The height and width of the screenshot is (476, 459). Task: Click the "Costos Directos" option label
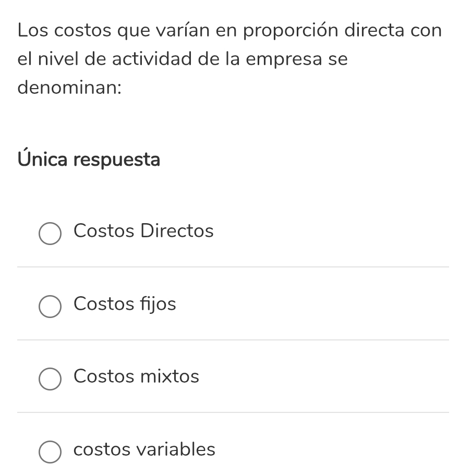[x=143, y=230]
